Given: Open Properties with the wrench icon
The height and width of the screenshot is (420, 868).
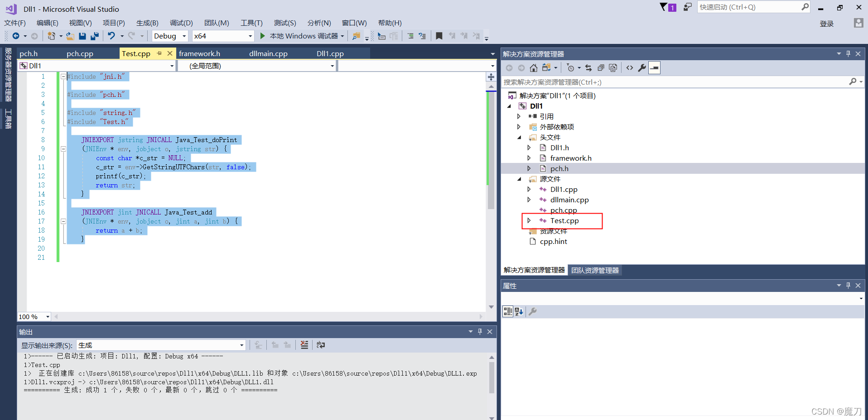Looking at the screenshot, I should coord(642,67).
